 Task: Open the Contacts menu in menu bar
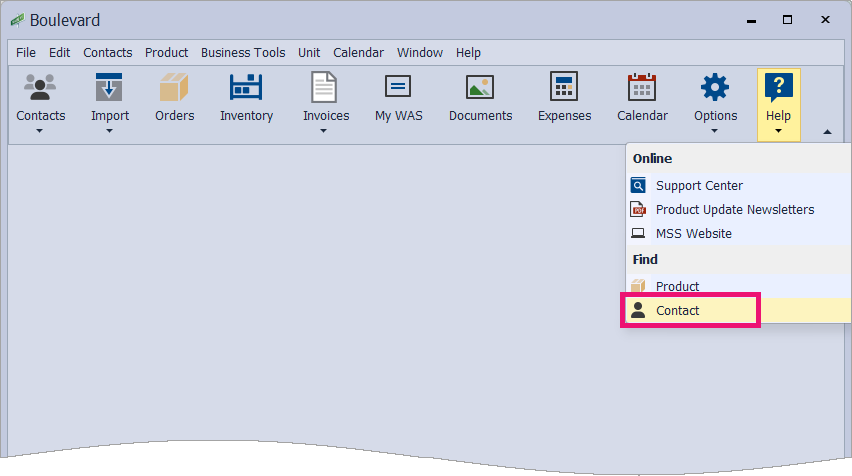pos(108,53)
